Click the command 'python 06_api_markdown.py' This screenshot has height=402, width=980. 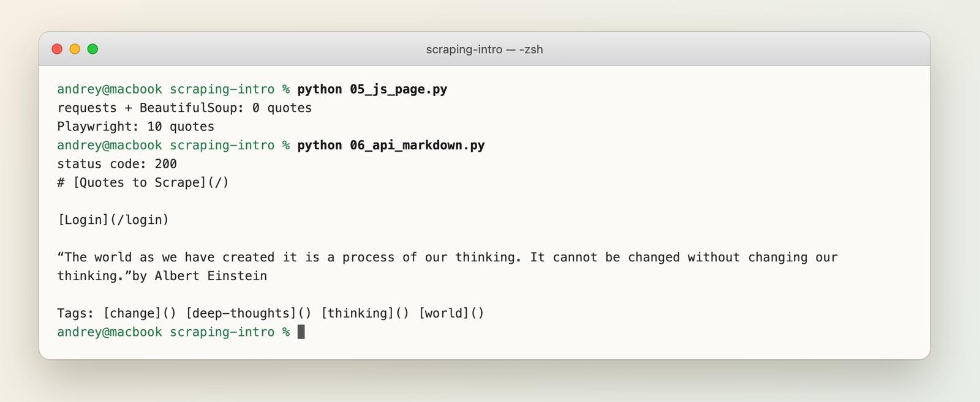click(x=391, y=146)
